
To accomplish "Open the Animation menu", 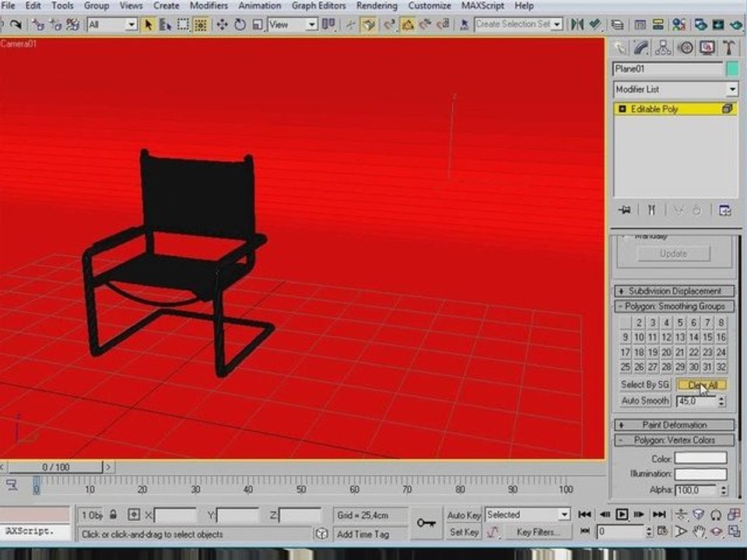I will pyautogui.click(x=260, y=5).
